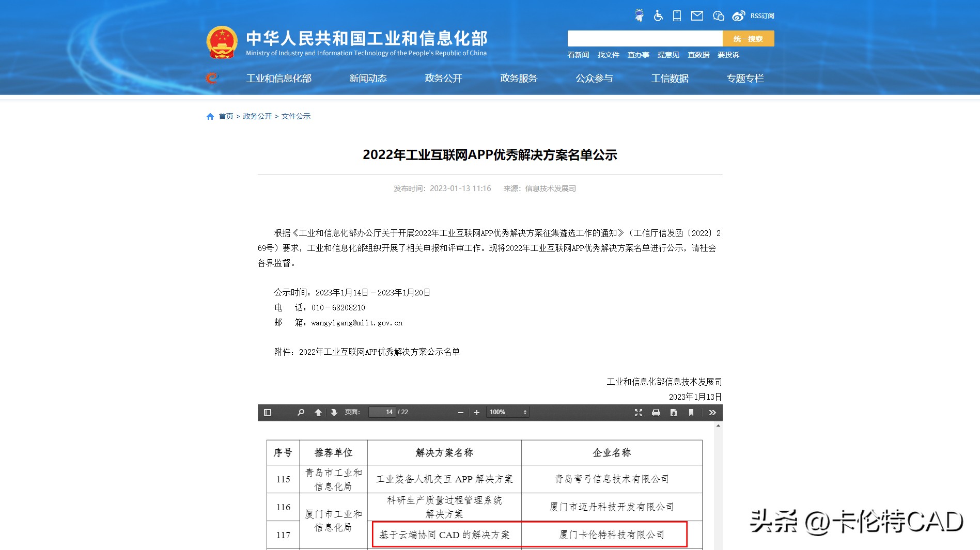Toggle the bookmark icon in PDF toolbar
980x550 pixels.
(691, 412)
